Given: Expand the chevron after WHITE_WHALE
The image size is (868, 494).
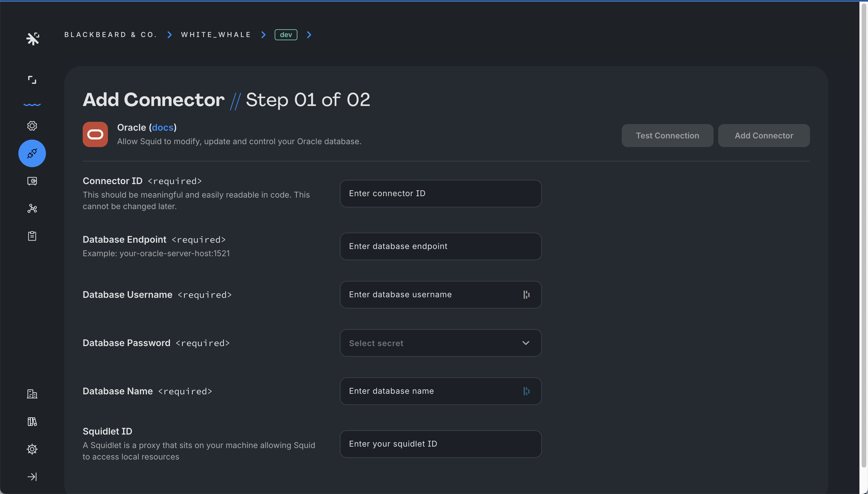Looking at the screenshot, I should click(x=263, y=34).
